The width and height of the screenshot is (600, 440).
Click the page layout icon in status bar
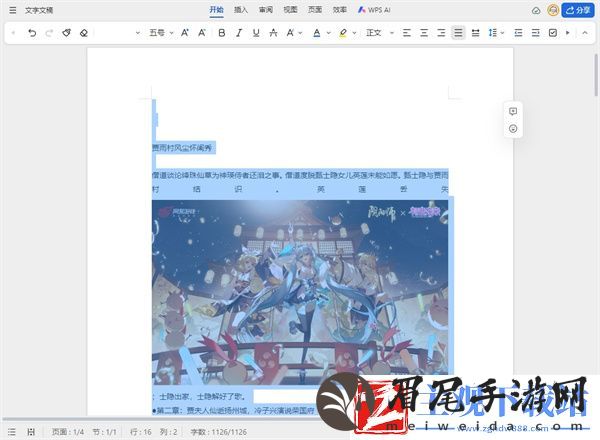(31, 432)
